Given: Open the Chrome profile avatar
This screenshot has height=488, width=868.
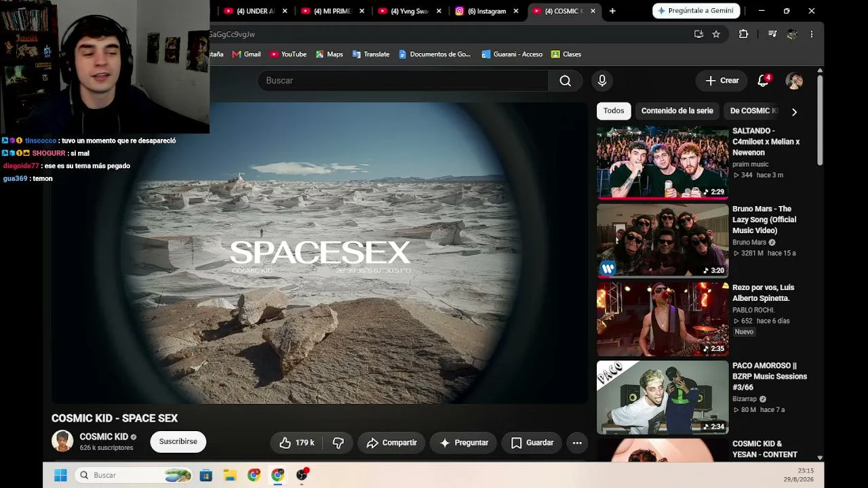Looking at the screenshot, I should coord(791,34).
